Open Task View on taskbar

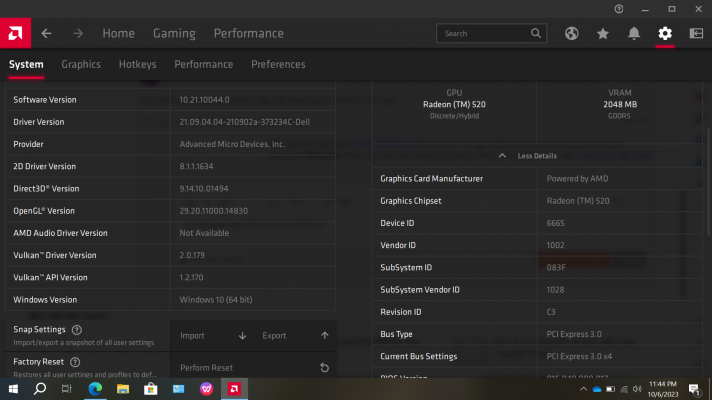(x=67, y=389)
